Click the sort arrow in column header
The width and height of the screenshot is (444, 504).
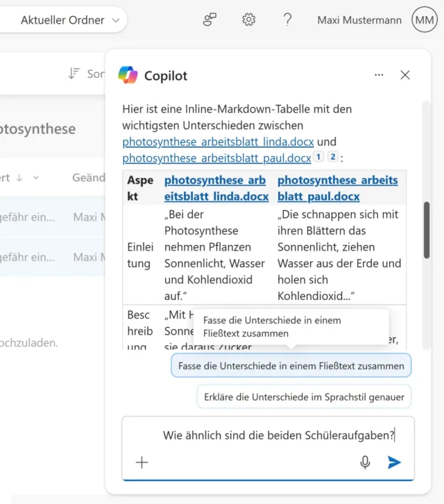(19, 178)
